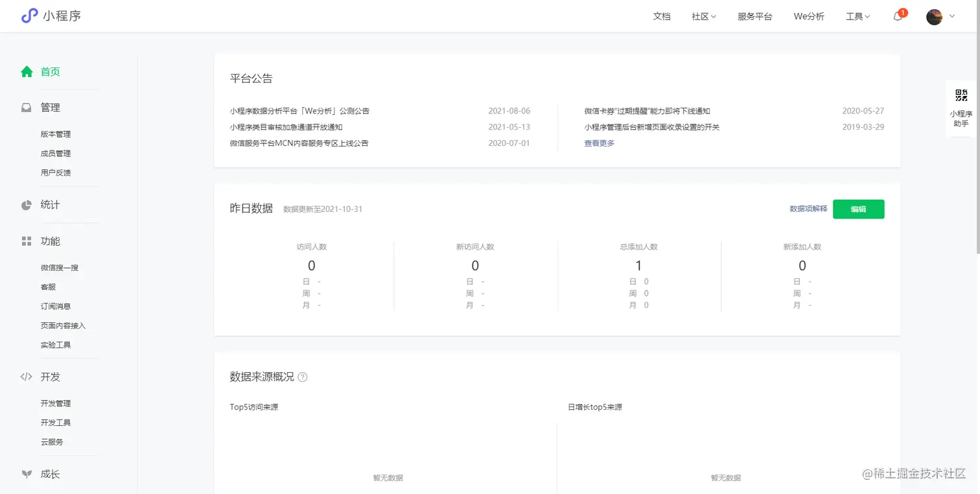Screen dimensions: 980x494
Task: Expand the account dropdown arrow
Action: point(952,17)
